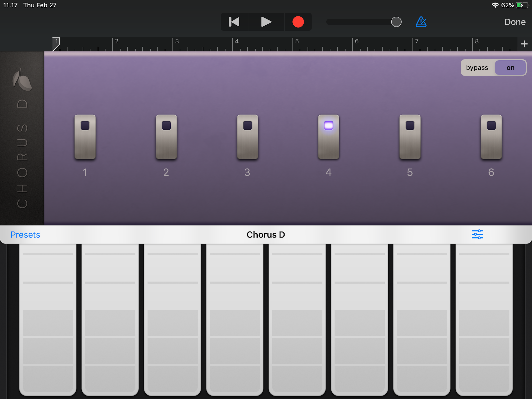532x399 pixels.
Task: Tap bar 3 on the ruler
Action: [x=177, y=41]
